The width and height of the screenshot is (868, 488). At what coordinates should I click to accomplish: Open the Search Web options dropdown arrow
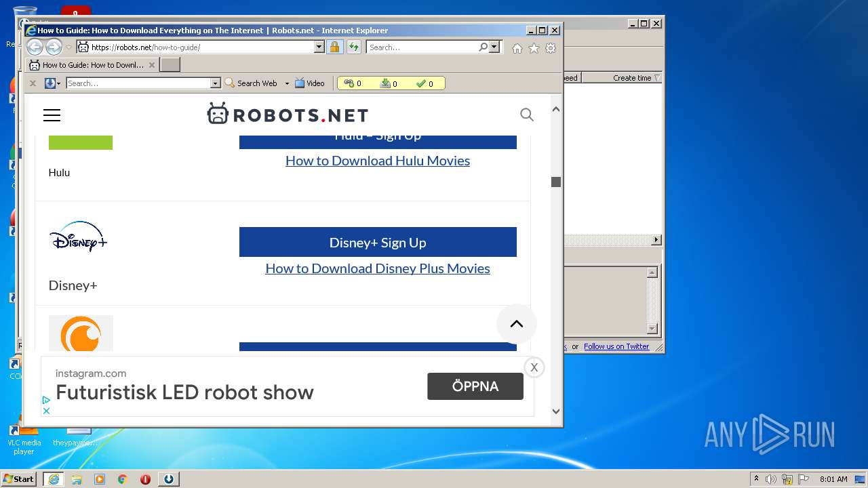[287, 83]
